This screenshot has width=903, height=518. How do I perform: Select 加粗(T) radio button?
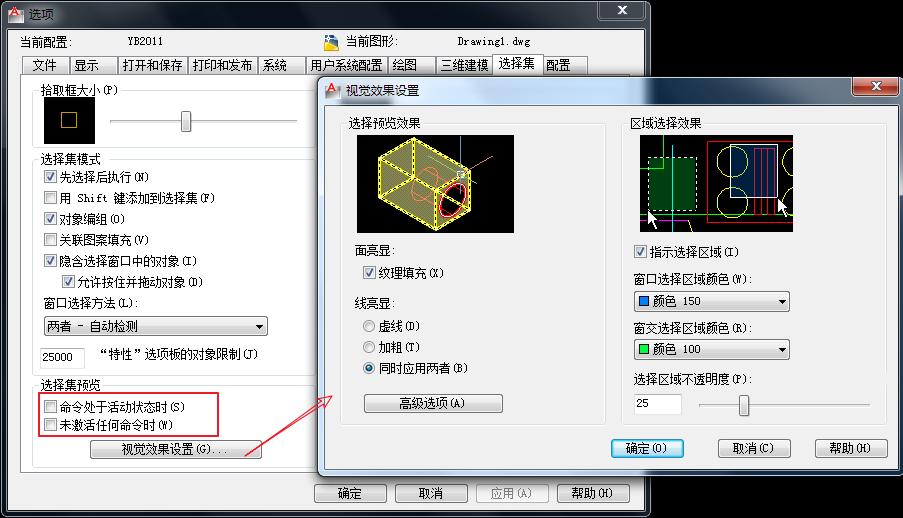pyautogui.click(x=369, y=347)
